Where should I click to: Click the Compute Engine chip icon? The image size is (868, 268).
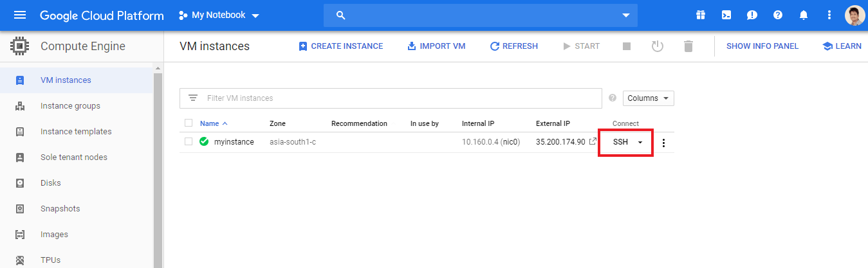20,46
